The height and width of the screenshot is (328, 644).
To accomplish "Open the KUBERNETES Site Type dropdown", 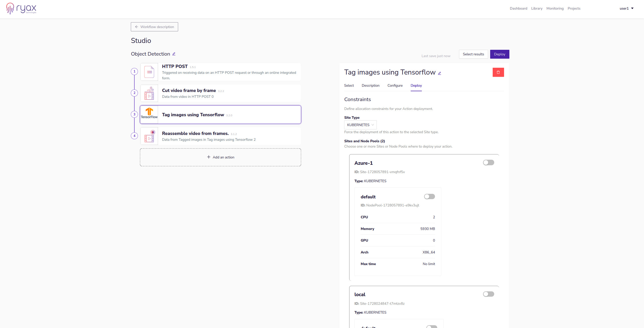I will (x=360, y=125).
